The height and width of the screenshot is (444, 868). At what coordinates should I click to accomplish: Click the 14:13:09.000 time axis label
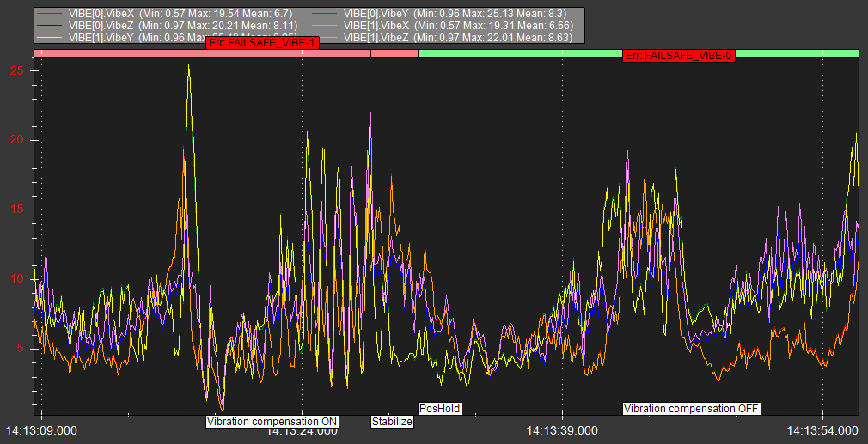tap(41, 429)
